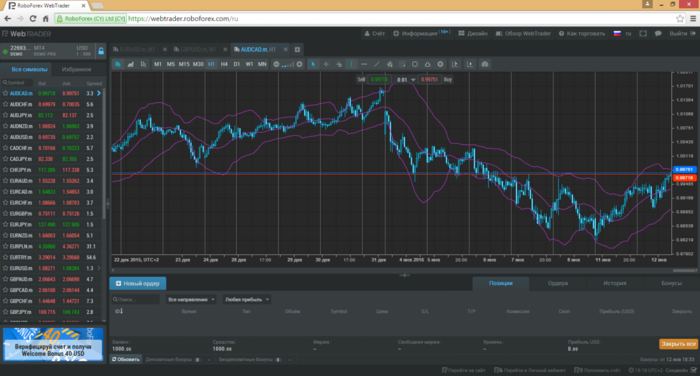Click the 'Закрыть все' button
The height and width of the screenshot is (376, 700).
pos(678,344)
